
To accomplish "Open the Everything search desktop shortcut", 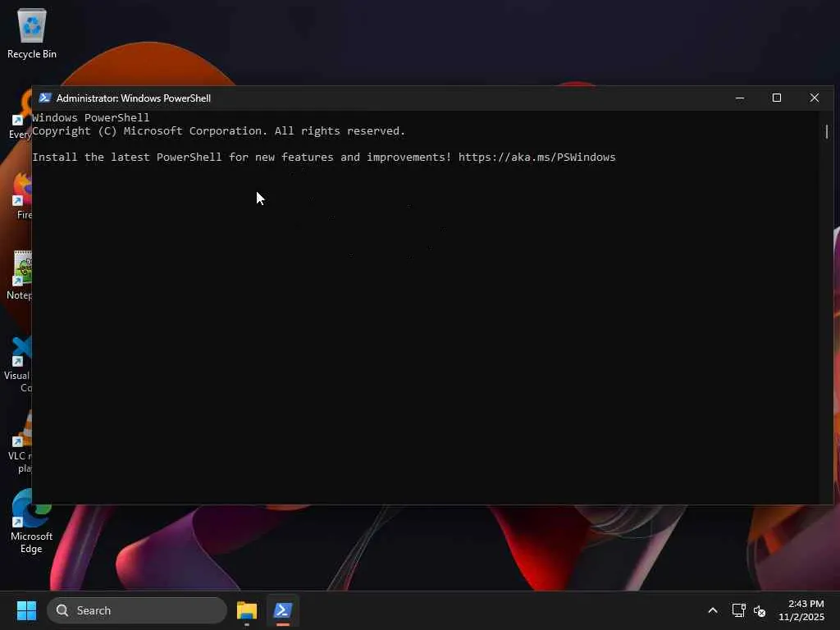I will pyautogui.click(x=21, y=115).
